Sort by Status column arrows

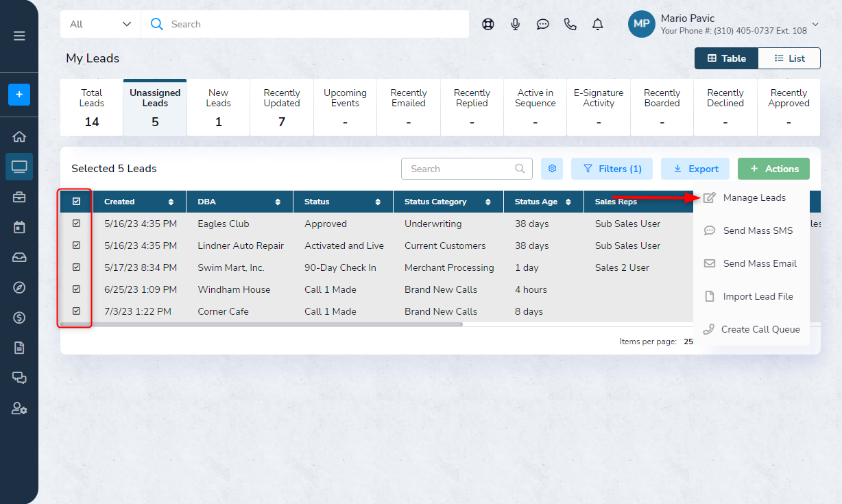[x=378, y=202]
